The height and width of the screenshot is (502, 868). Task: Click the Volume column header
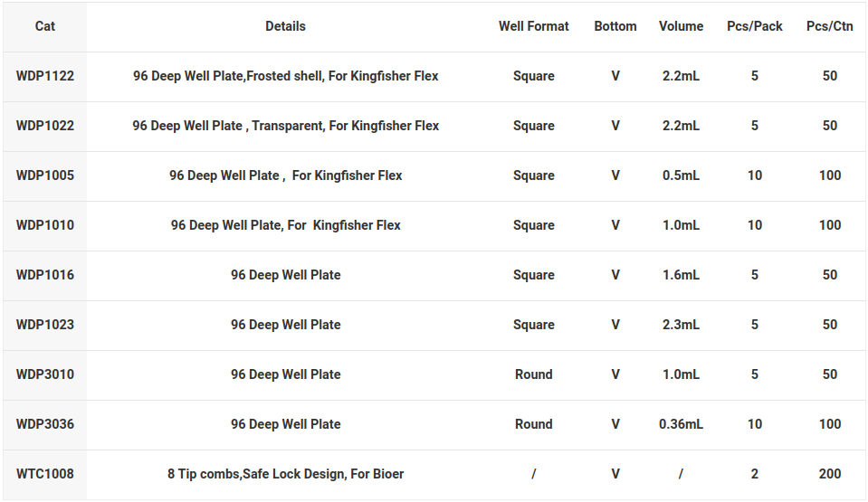tap(681, 26)
